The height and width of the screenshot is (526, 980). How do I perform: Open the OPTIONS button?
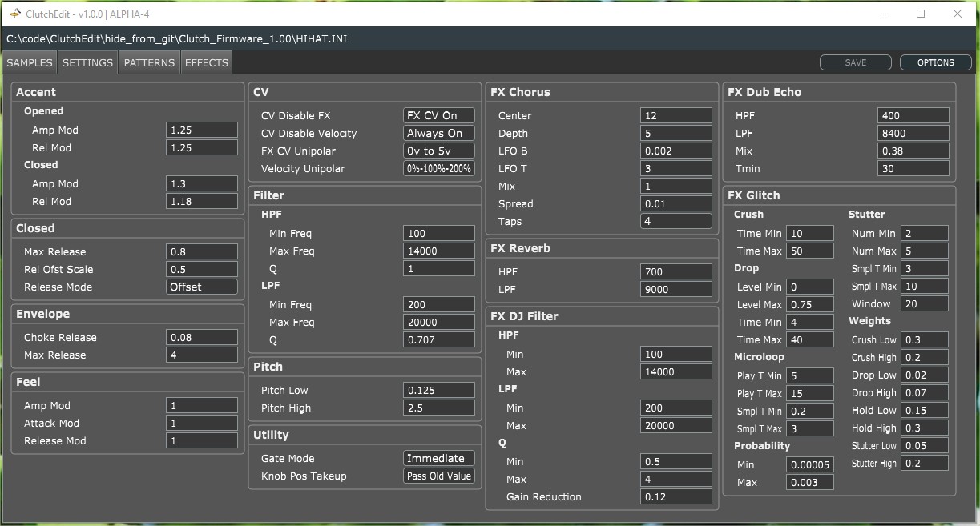[x=936, y=62]
